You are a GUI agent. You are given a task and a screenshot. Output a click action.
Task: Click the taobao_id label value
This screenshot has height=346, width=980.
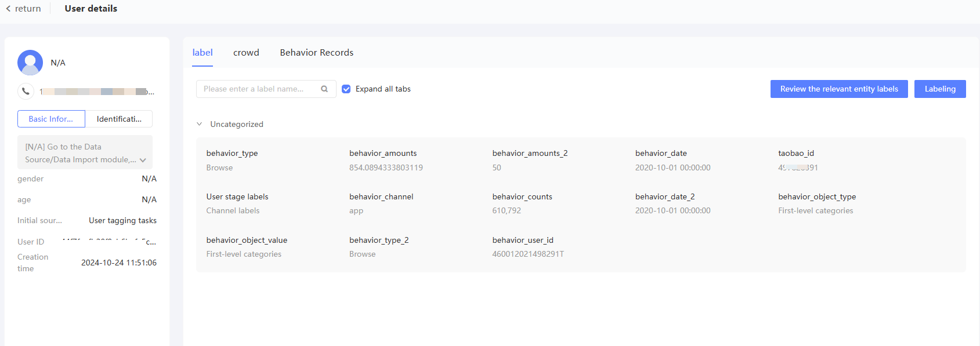coord(798,167)
